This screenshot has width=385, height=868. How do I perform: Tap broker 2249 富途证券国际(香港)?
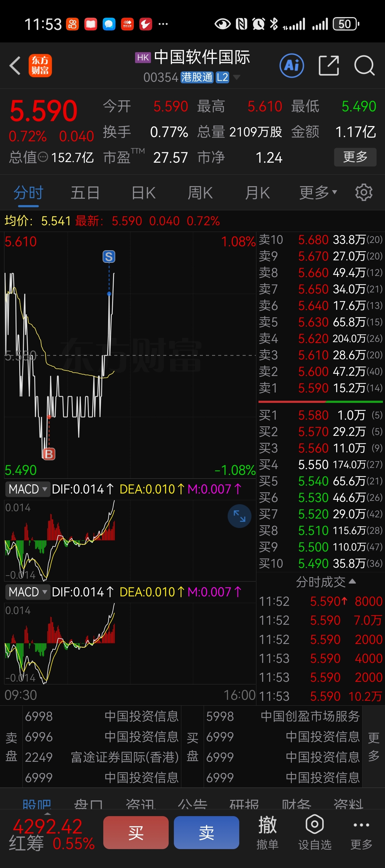pyautogui.click(x=101, y=757)
